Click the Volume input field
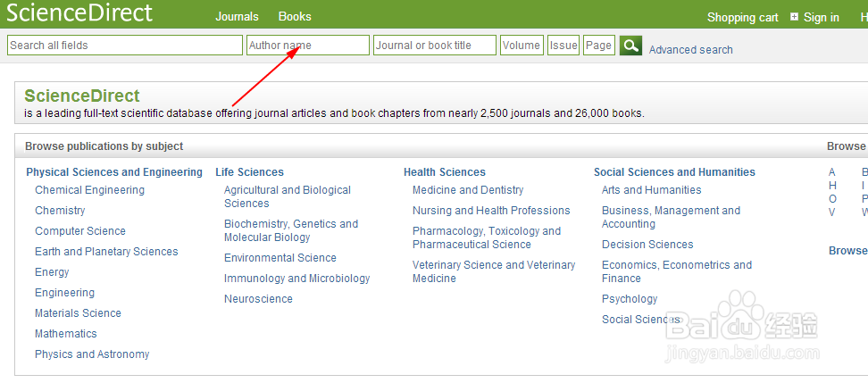This screenshot has height=383, width=868. (522, 46)
